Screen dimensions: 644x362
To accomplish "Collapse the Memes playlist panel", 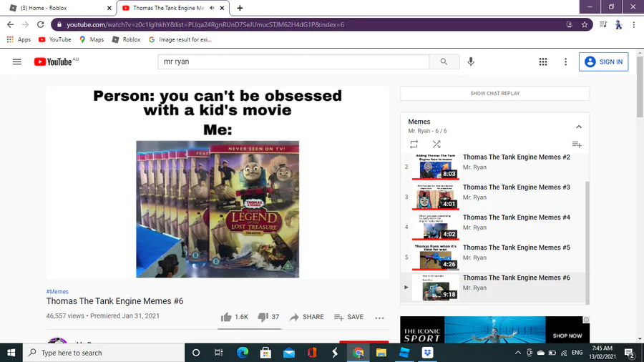I will pos(579,127).
